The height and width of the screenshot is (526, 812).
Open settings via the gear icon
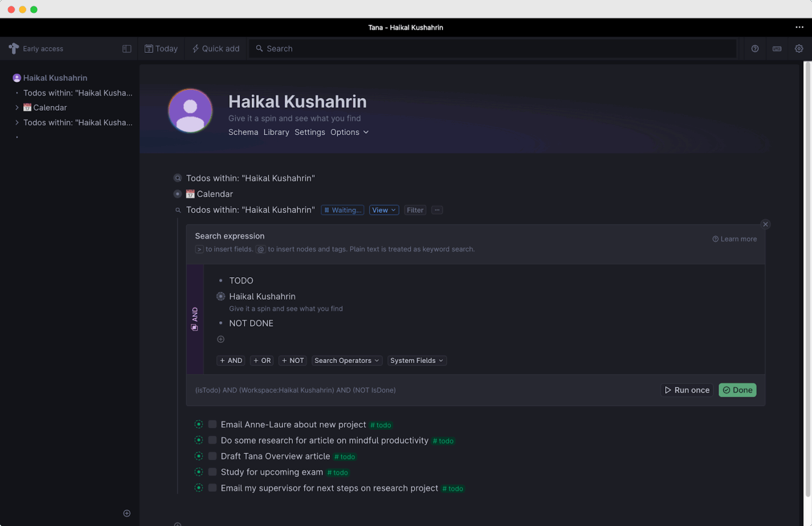(799, 49)
